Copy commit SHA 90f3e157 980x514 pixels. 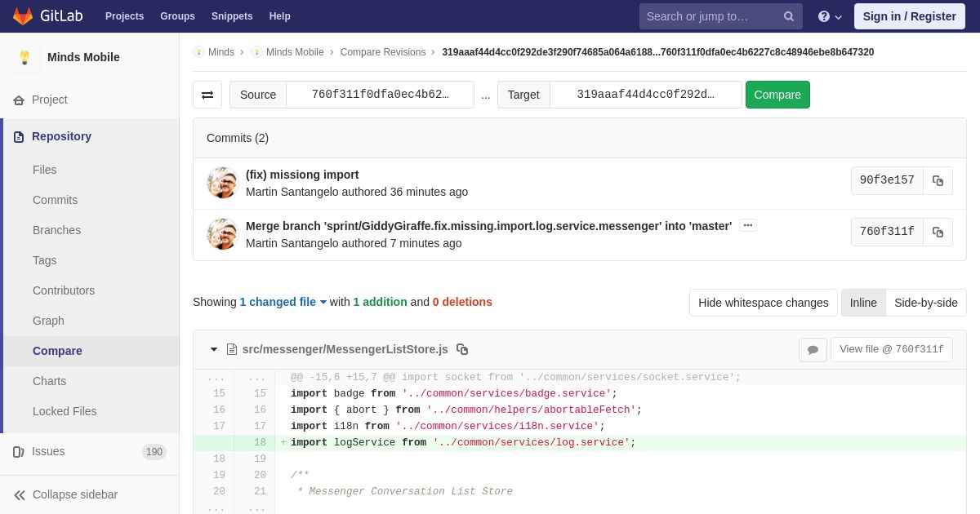click(938, 180)
